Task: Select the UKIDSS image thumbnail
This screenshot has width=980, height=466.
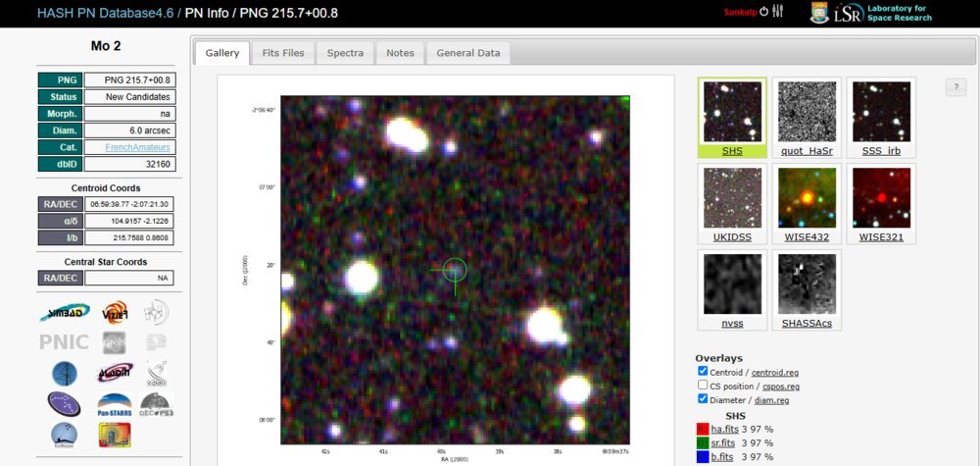Action: pyautogui.click(x=732, y=203)
